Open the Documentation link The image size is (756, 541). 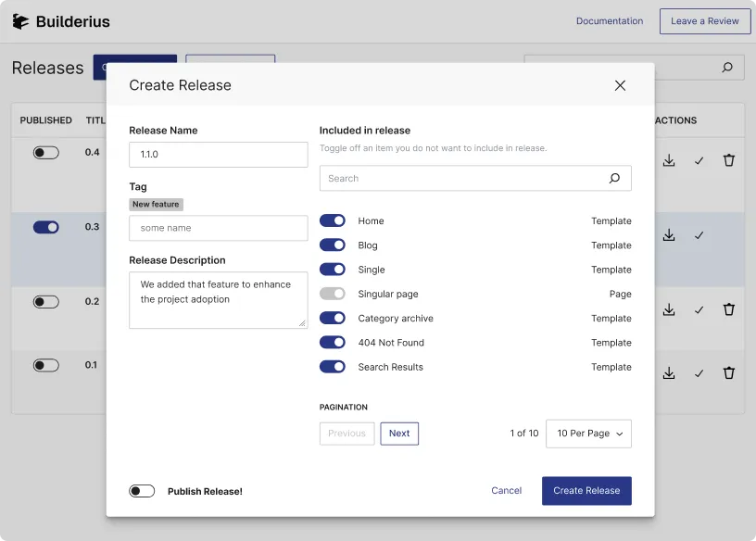pos(609,21)
